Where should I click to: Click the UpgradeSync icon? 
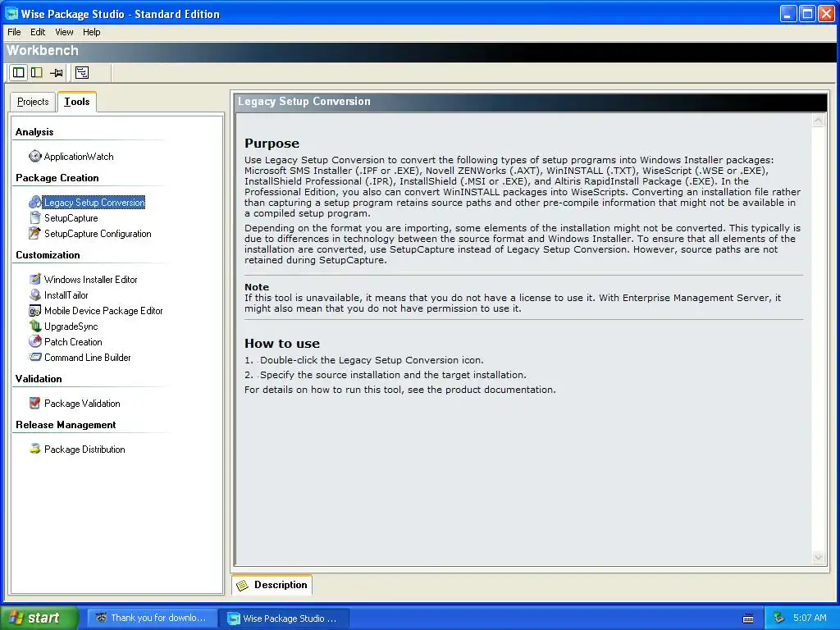coord(34,326)
